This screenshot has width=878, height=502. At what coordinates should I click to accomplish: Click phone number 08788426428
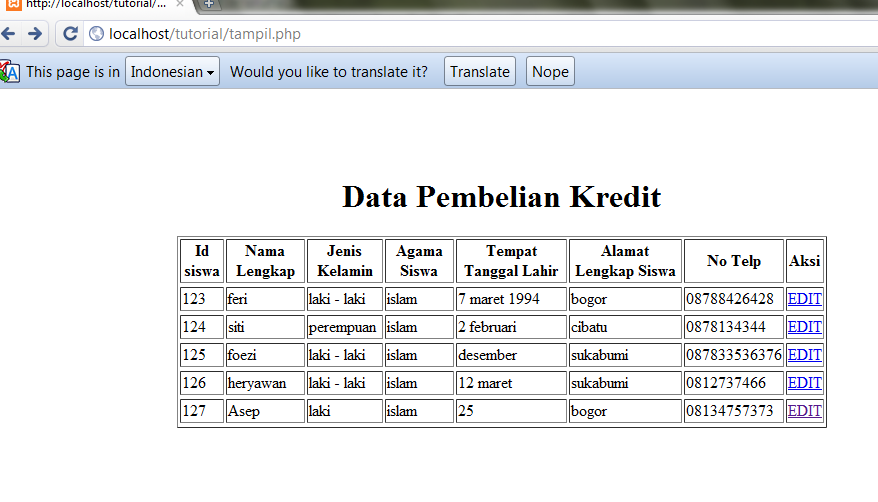(x=734, y=299)
